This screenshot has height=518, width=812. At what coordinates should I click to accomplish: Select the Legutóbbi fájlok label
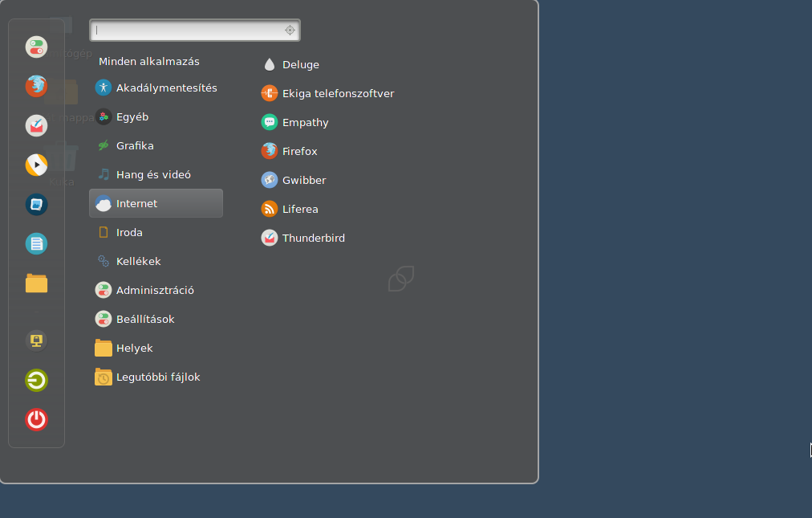coord(158,377)
